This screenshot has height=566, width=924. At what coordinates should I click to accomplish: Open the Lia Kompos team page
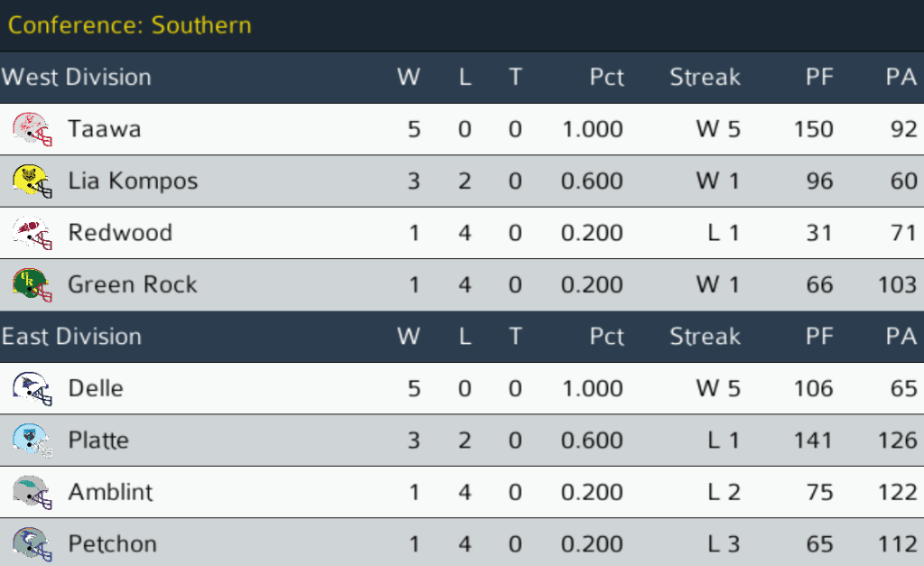click(x=133, y=181)
